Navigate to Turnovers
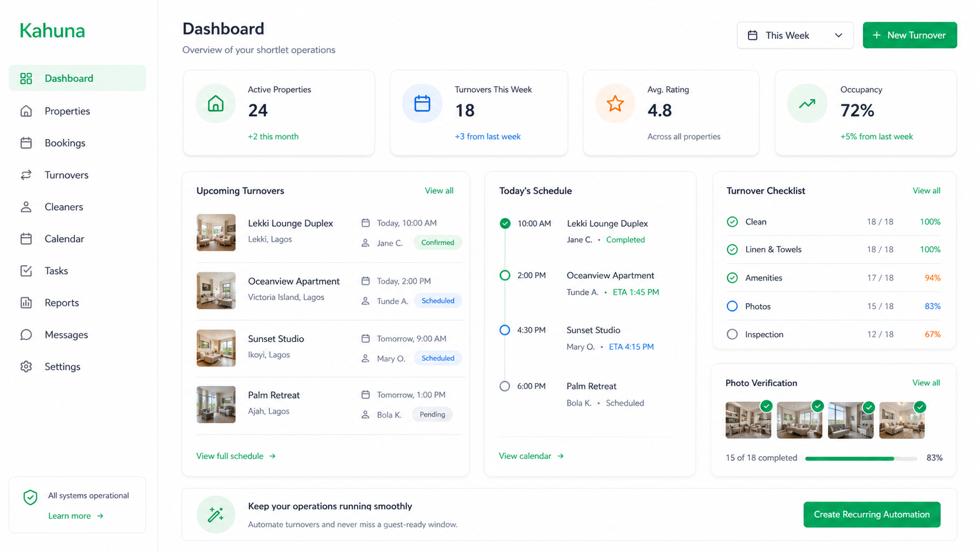Screen dimensions: 980x552 tap(77, 175)
